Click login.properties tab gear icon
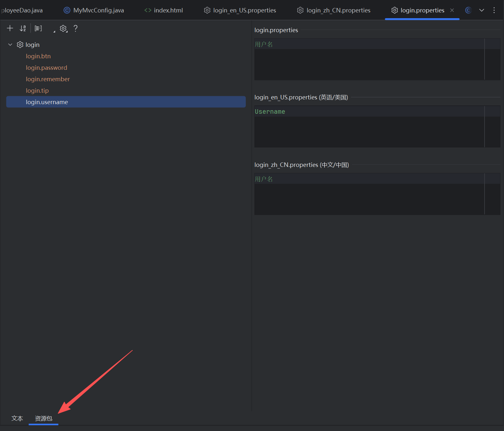Screen dimensions: 504x431 395,10
